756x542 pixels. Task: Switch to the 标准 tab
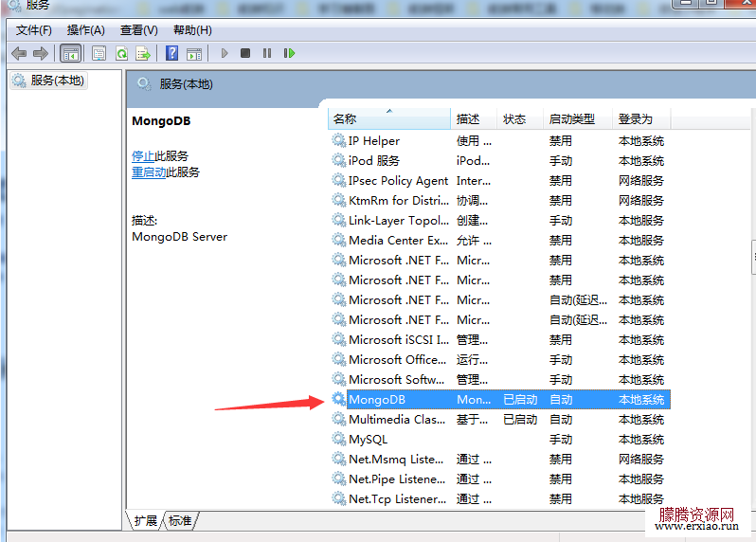tap(180, 521)
